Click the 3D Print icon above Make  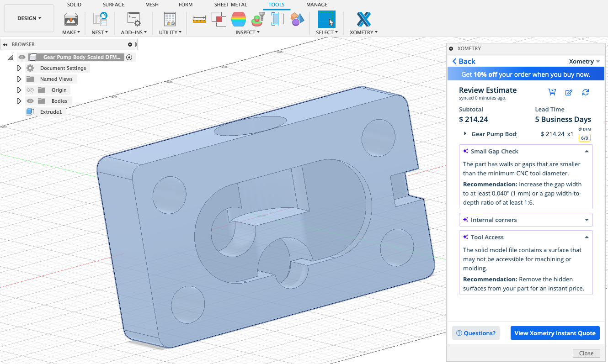[x=71, y=19]
